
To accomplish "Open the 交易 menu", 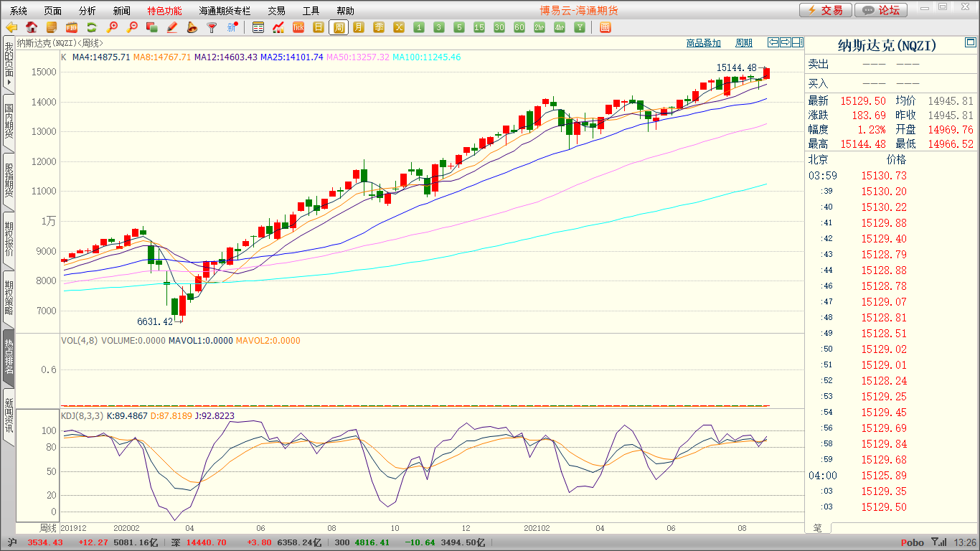I will coord(277,11).
